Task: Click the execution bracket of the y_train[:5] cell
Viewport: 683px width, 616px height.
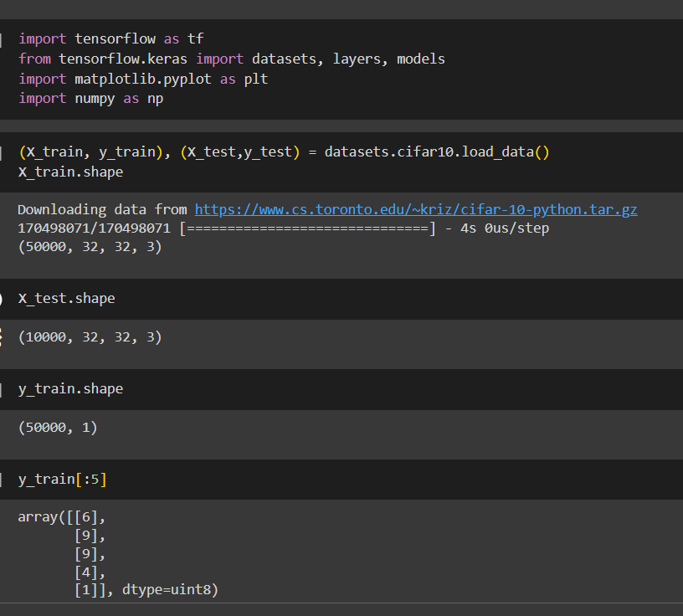Action: click(x=2, y=480)
